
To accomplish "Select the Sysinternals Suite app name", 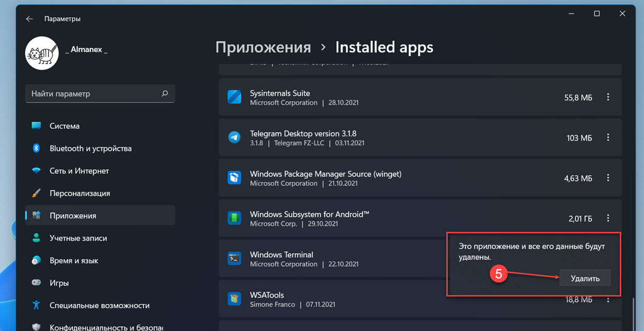I will click(x=280, y=93).
